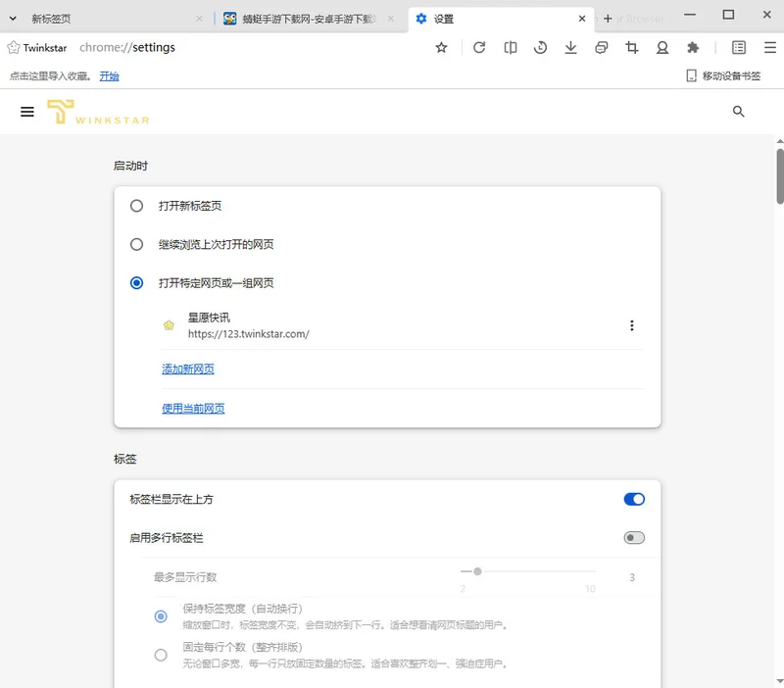Click 开始 link to import bookmarks
Viewport: 784px width, 688px height.
click(x=109, y=76)
